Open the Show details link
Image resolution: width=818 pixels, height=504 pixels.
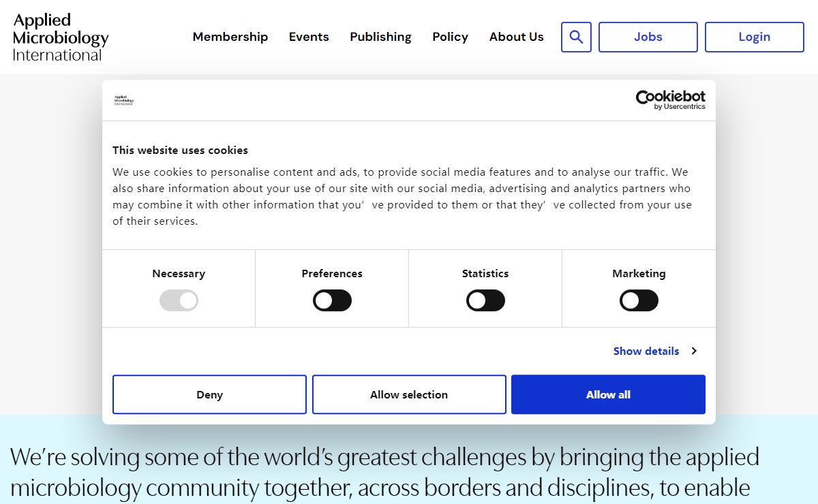point(646,351)
